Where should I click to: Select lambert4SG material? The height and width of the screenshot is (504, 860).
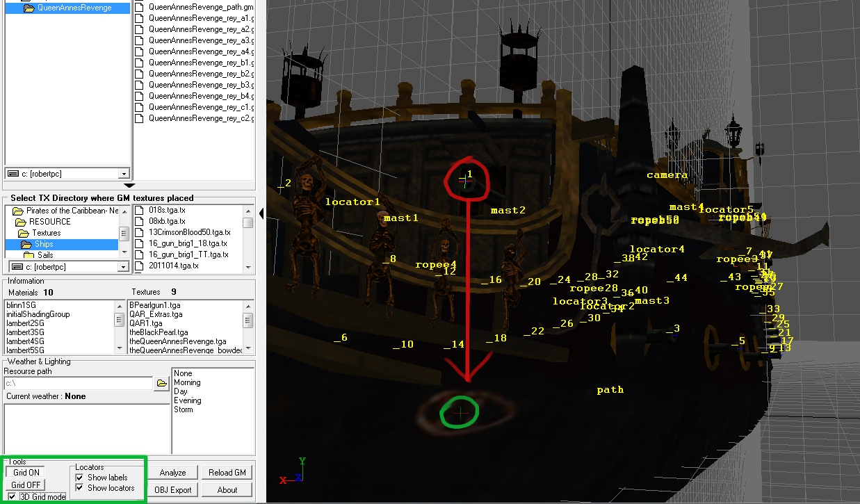25,341
